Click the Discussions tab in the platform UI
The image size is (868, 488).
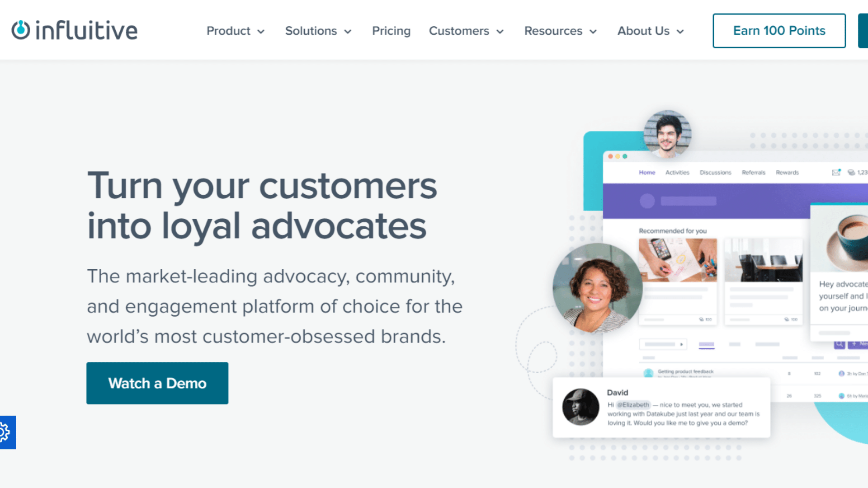[714, 172]
